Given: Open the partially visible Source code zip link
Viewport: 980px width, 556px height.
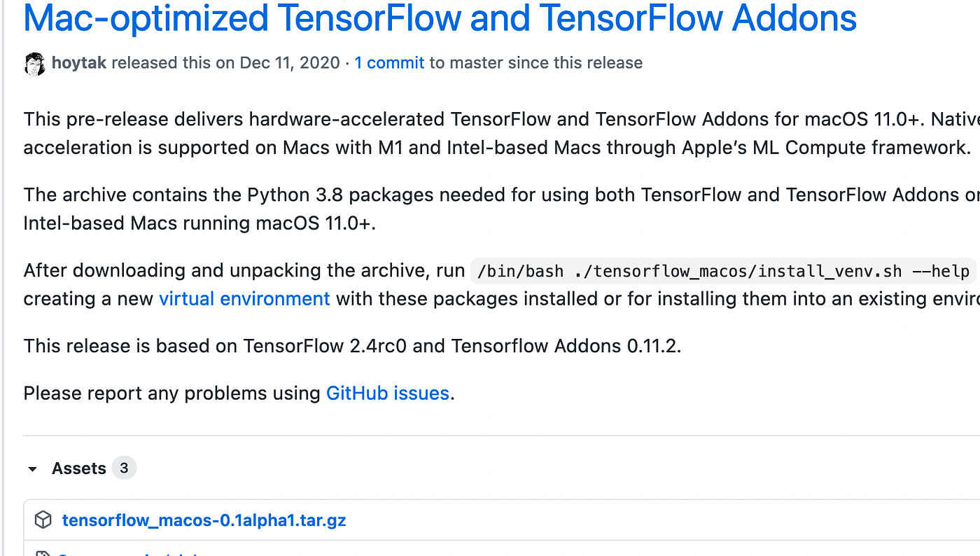Looking at the screenshot, I should (129, 553).
